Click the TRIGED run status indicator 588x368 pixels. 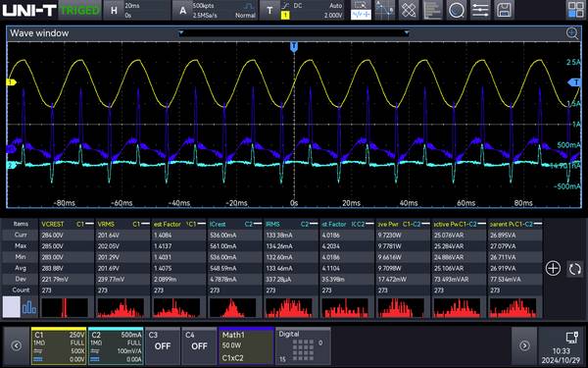(80, 10)
